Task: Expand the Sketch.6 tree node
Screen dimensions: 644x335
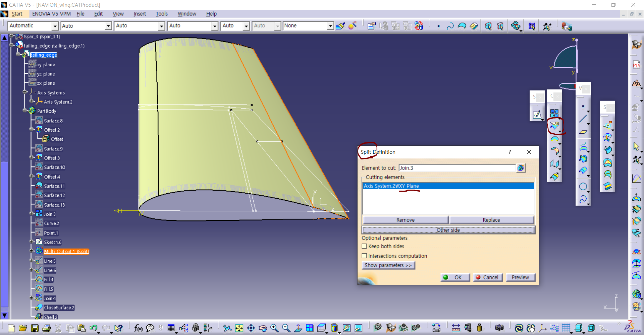Action: pyautogui.click(x=32, y=242)
